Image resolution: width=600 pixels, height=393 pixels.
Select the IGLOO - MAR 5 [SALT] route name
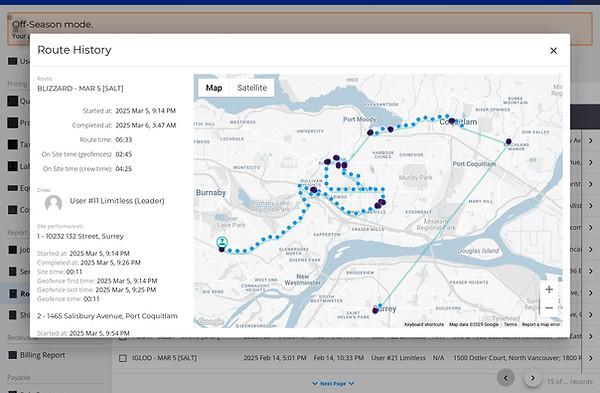(x=164, y=358)
